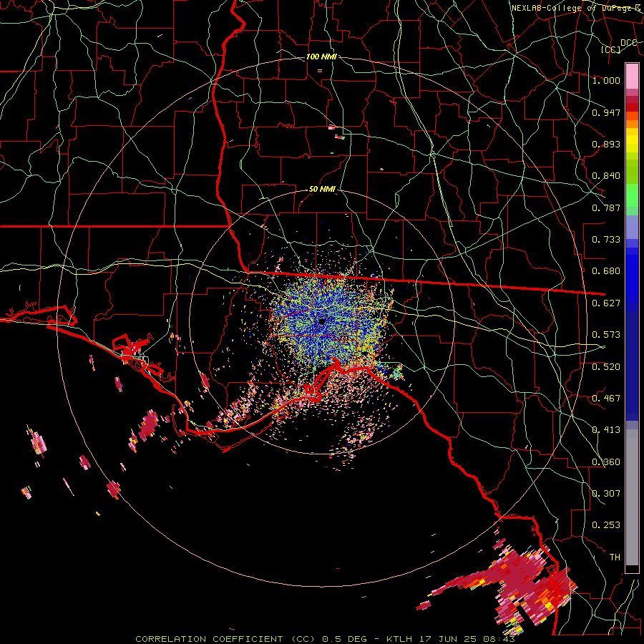This screenshot has height=644, width=644.
Task: Click the 0.680 color scale label
Action: (606, 271)
